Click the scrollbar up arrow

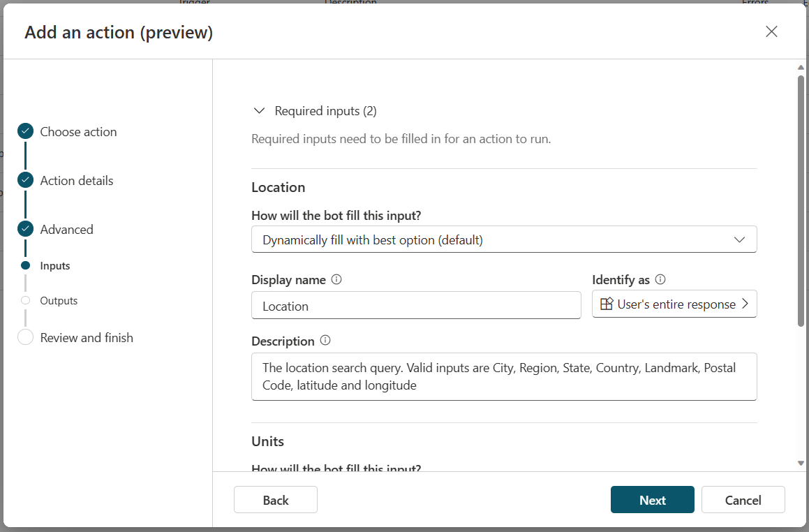801,67
